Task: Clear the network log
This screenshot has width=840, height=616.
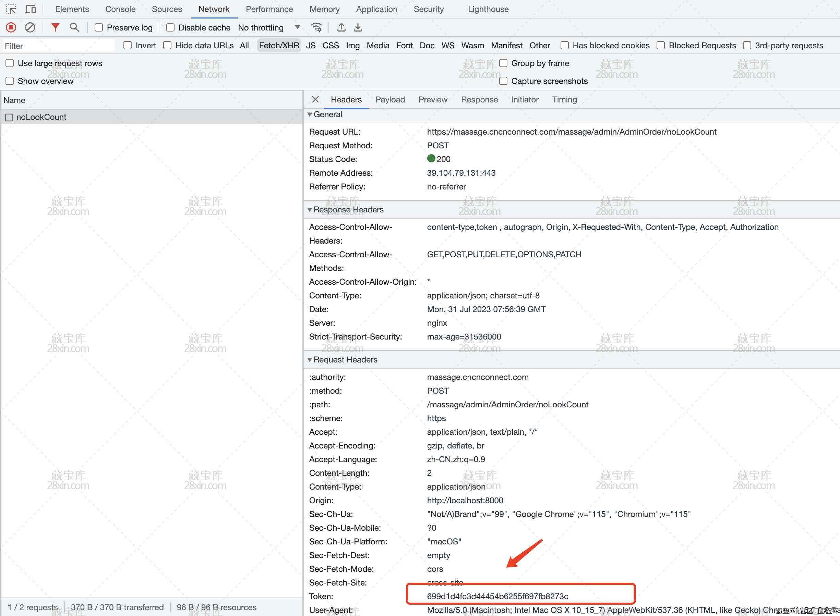Action: 30,27
